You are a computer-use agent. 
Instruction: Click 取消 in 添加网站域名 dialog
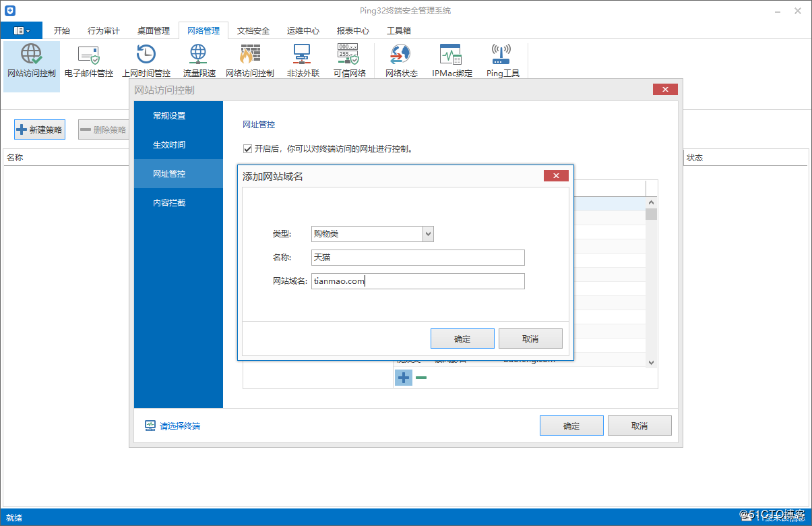pyautogui.click(x=530, y=339)
